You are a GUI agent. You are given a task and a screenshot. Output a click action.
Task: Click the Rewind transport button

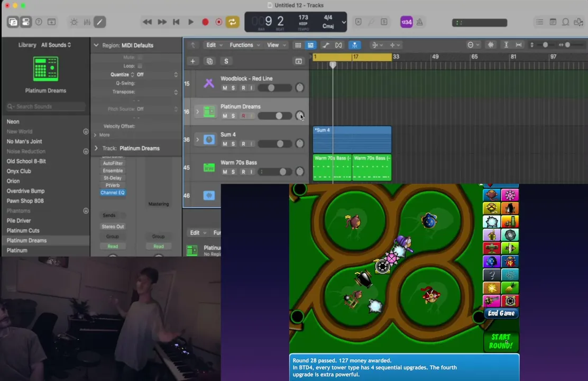[148, 22]
